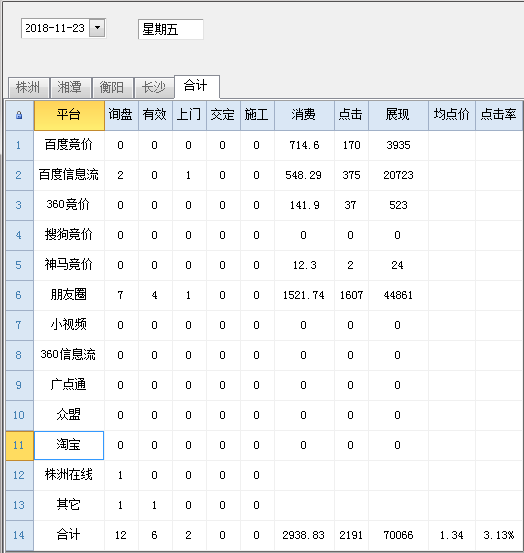The image size is (524, 553).
Task: Click the 朋友圈 platform cell
Action: (x=69, y=295)
